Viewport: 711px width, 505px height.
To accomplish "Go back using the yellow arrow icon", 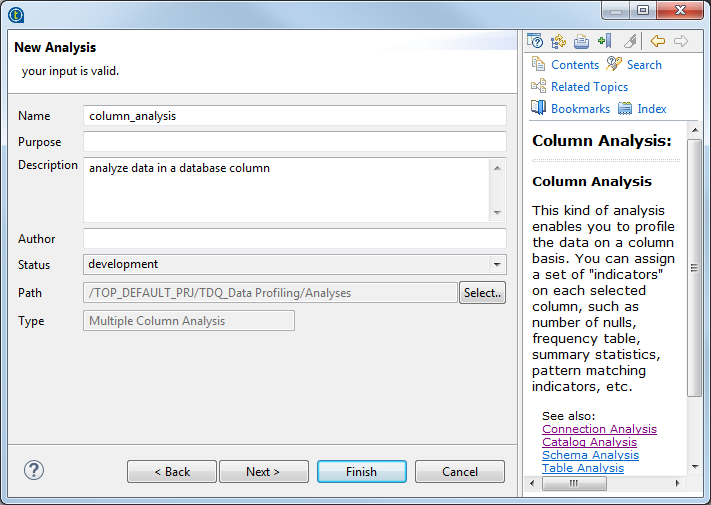I will (657, 41).
